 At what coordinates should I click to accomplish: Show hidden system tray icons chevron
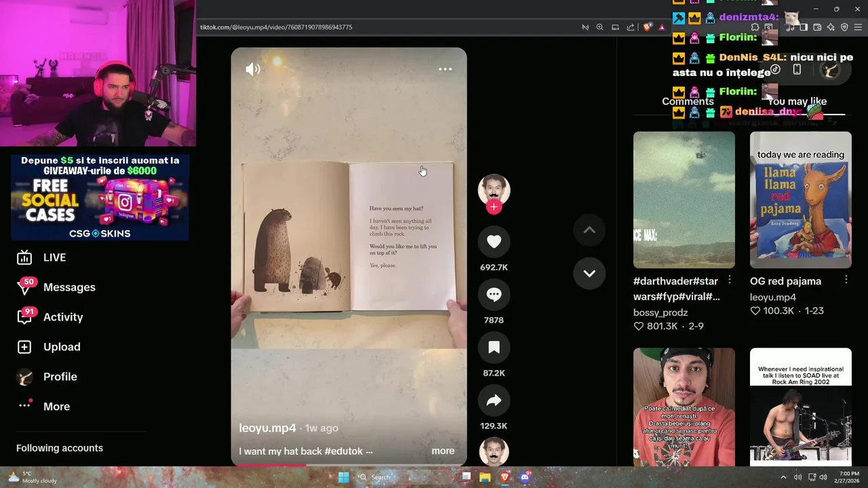(783, 477)
